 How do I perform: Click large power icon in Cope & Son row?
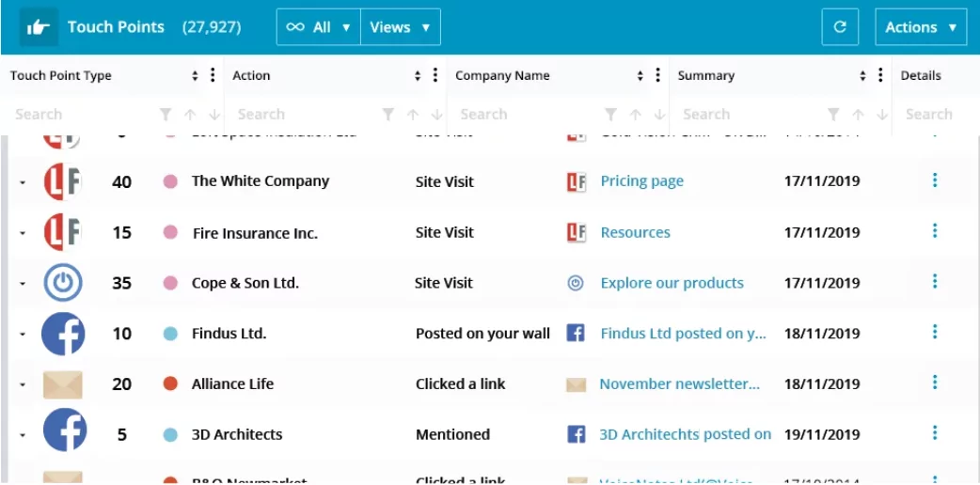pos(62,283)
